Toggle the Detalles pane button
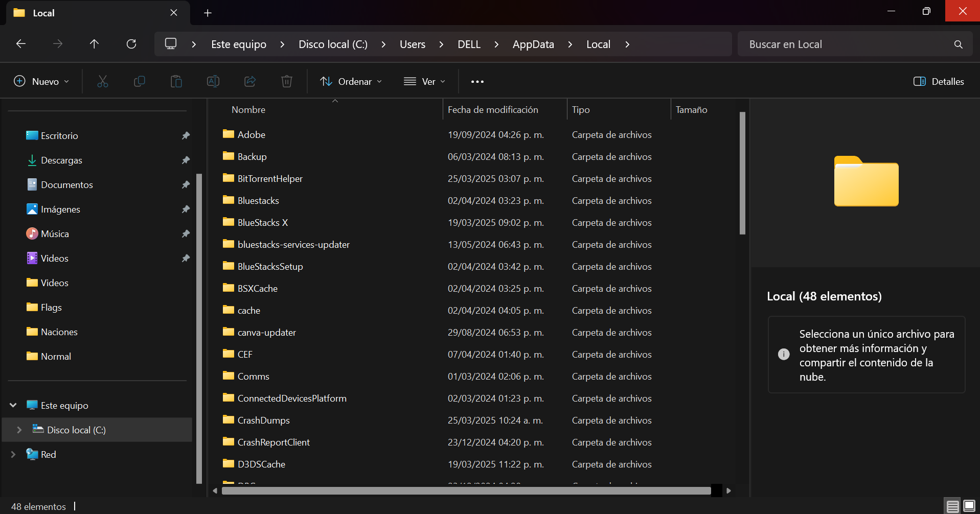 939,81
